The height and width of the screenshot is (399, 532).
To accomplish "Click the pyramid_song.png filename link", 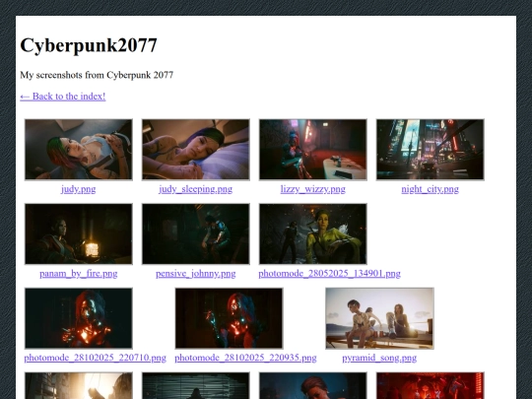I will (x=379, y=358).
